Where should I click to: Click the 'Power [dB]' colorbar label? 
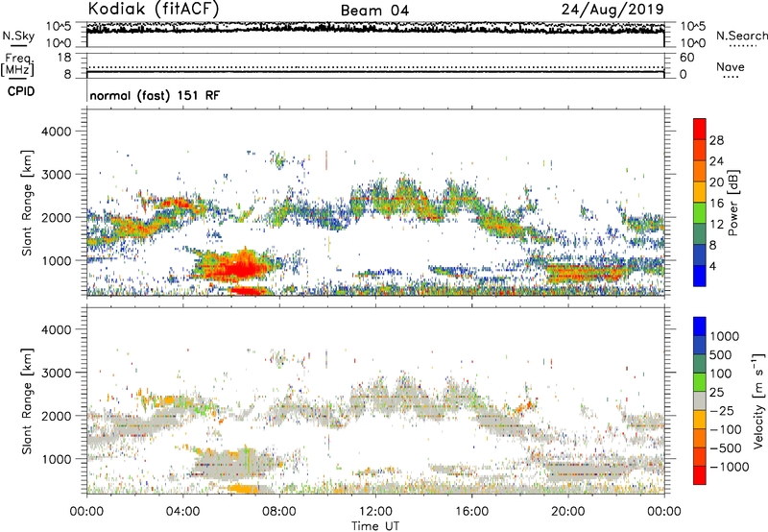732,203
